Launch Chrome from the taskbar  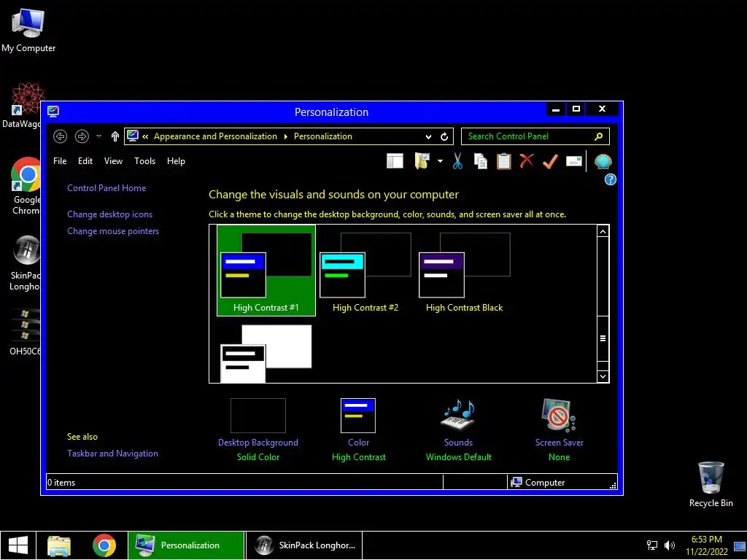coord(104,545)
